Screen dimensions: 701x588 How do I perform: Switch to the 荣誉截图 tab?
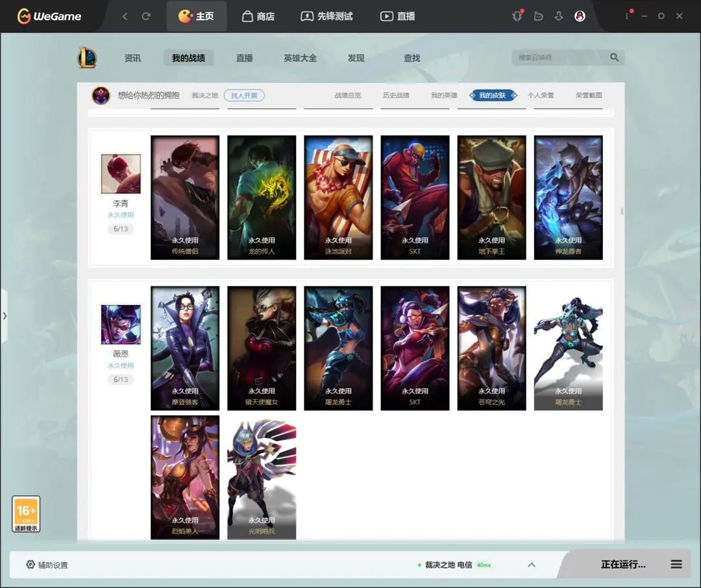click(589, 95)
